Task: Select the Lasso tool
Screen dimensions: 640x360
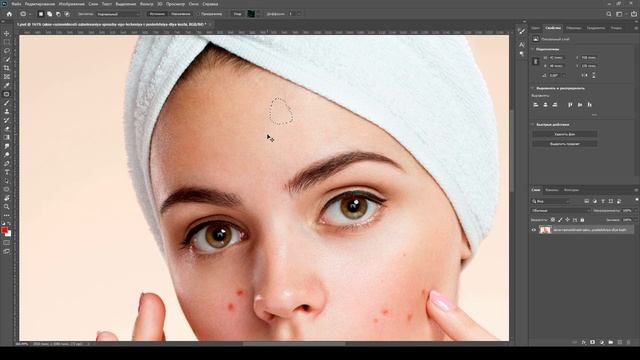Action: (7, 51)
